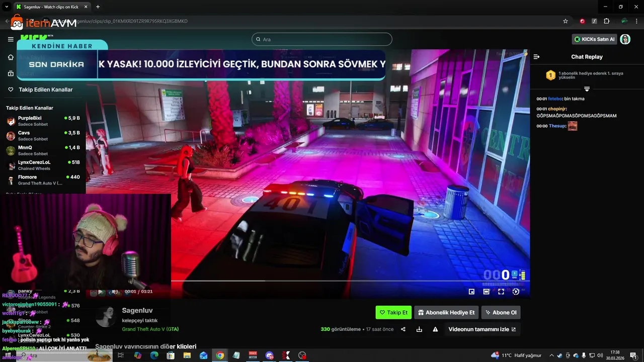Open PurpleBixi followed channel
Viewport: 644px width, 362px height.
(43, 121)
